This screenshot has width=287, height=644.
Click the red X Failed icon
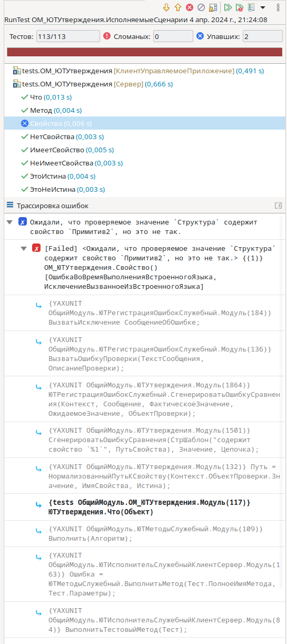click(36, 248)
